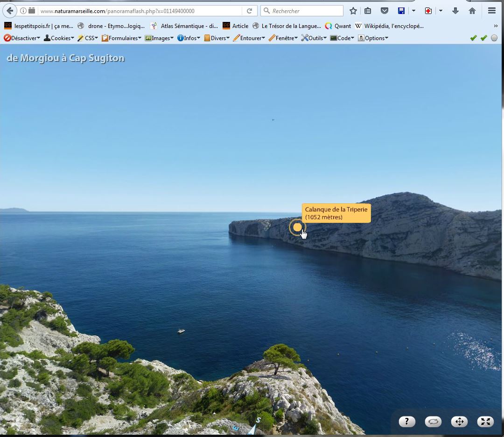Open the Firefox hamburger menu

pos(491,11)
